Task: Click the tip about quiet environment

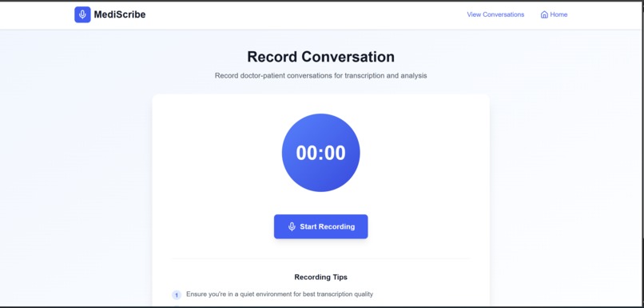Action: click(x=280, y=294)
